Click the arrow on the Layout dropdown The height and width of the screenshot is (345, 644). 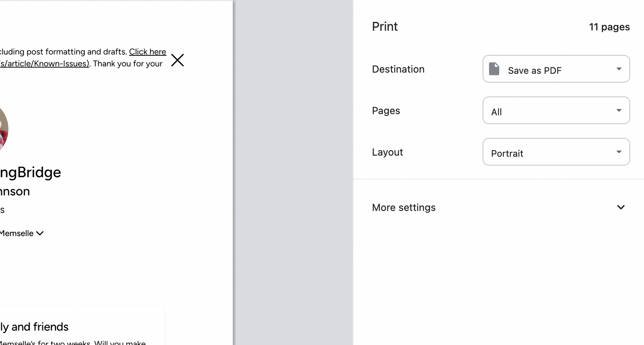pyautogui.click(x=619, y=152)
